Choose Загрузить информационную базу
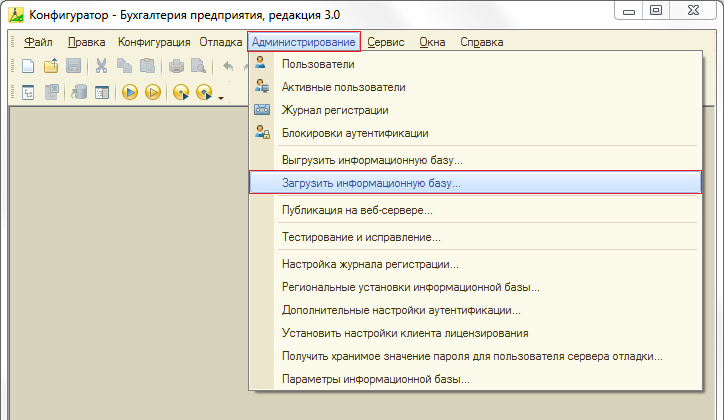This screenshot has width=724, height=420. coord(476,182)
